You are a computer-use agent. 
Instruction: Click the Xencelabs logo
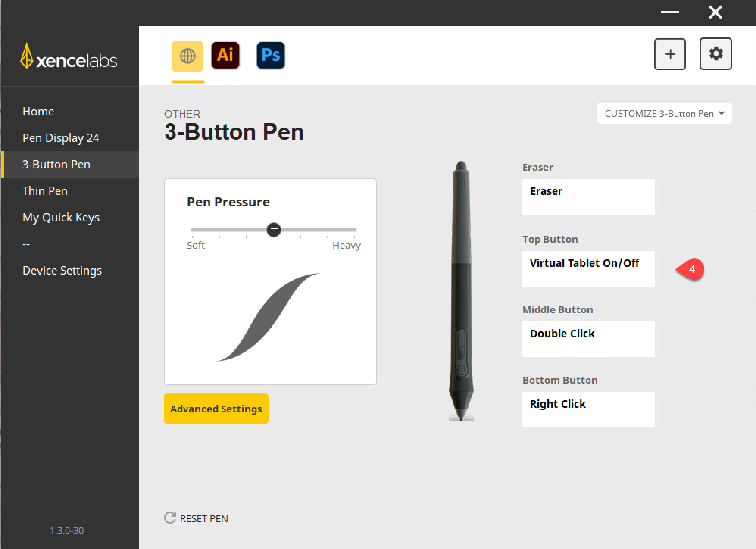coord(69,56)
